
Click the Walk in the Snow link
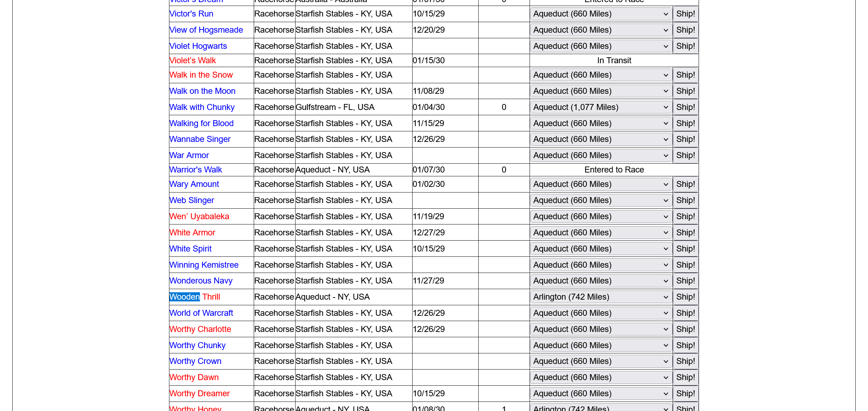(x=201, y=75)
